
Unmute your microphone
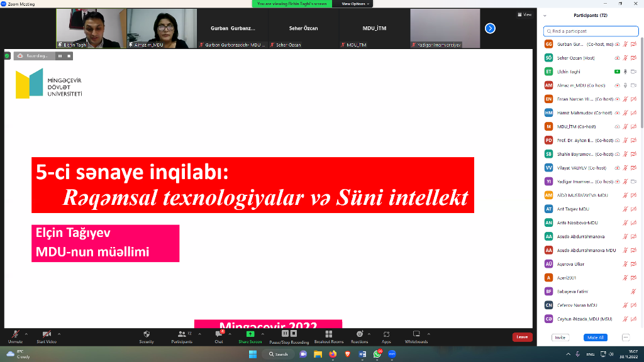coord(14,334)
